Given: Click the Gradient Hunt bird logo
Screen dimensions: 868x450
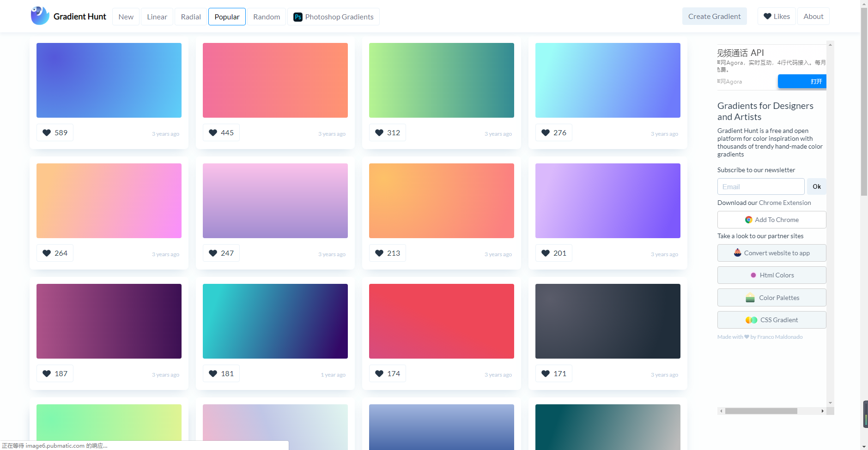Looking at the screenshot, I should [x=40, y=16].
